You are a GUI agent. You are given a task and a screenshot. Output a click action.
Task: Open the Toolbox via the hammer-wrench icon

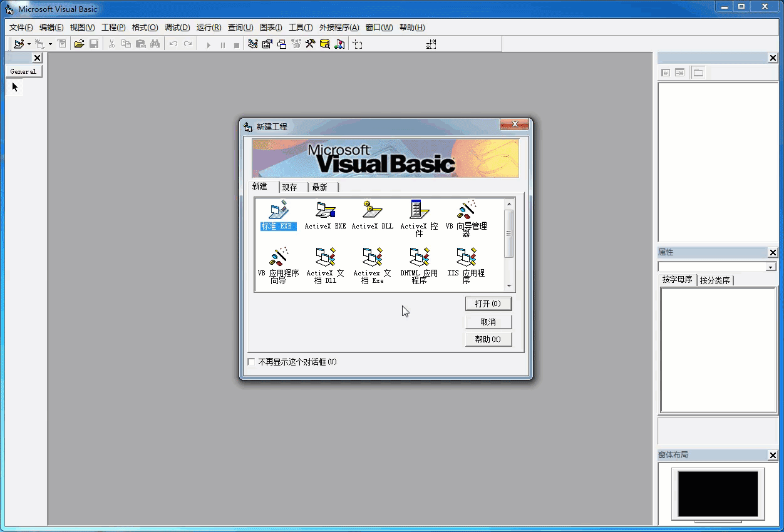pos(310,44)
